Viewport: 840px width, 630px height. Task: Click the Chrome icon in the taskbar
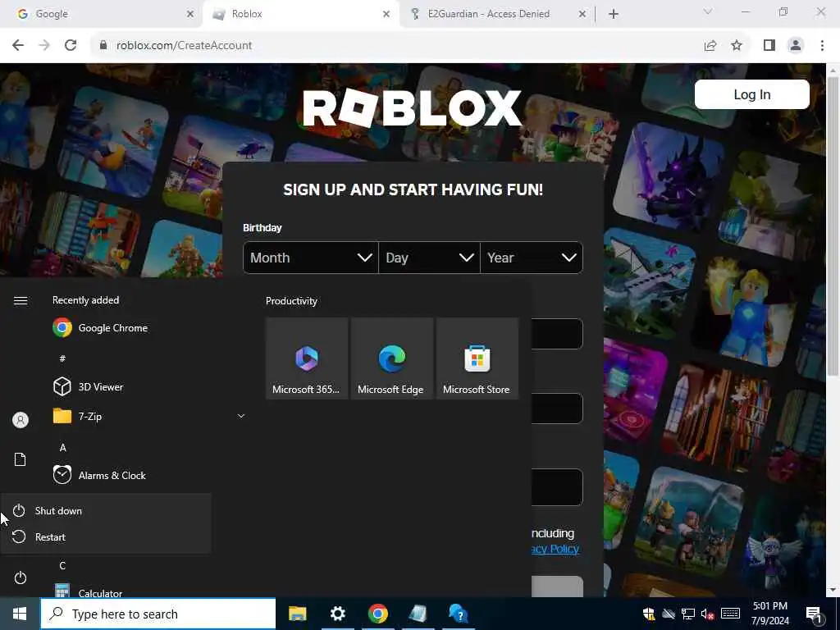[377, 614]
